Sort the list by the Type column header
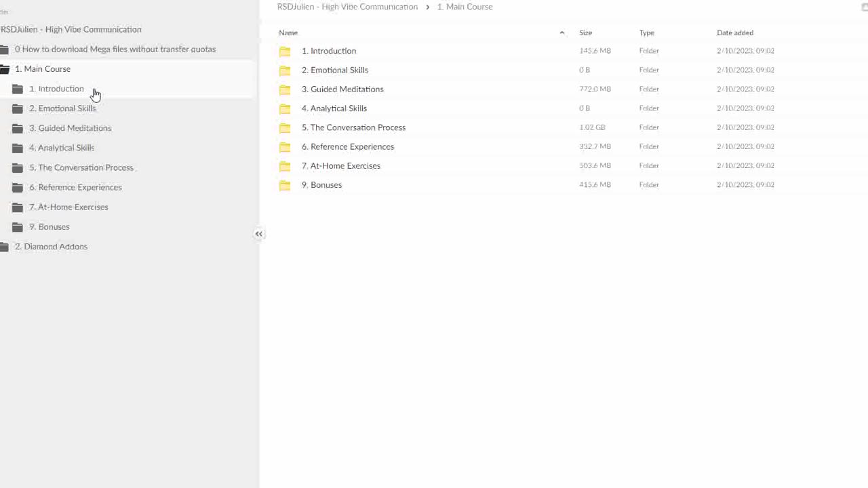The width and height of the screenshot is (868, 488). tap(646, 33)
